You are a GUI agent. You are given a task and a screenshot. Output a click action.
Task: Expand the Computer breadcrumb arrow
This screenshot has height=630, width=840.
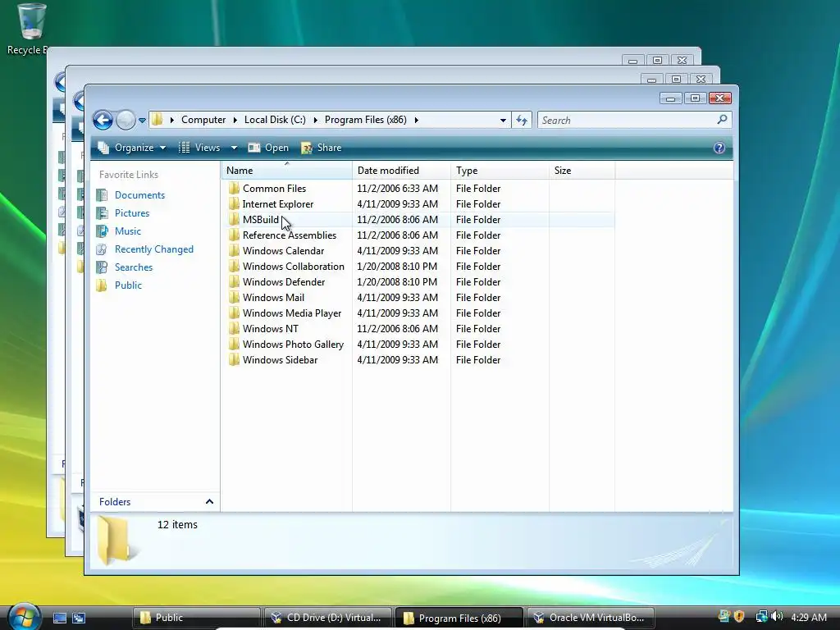235,120
